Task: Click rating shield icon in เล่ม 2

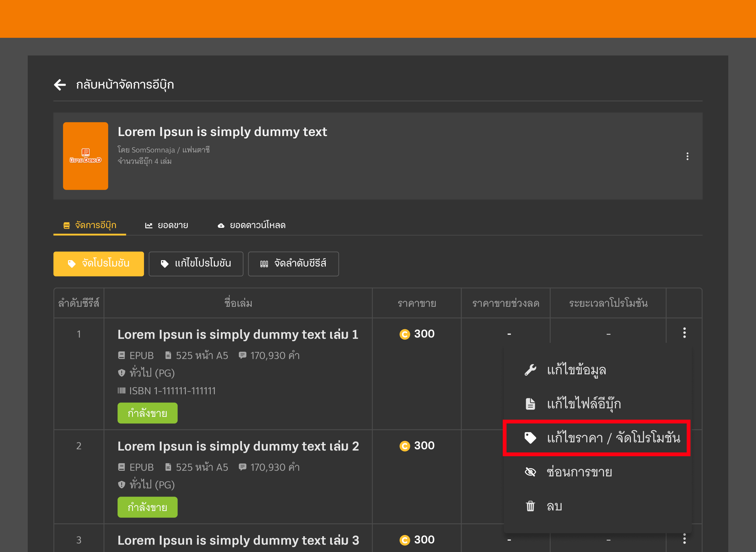Action: (x=122, y=485)
